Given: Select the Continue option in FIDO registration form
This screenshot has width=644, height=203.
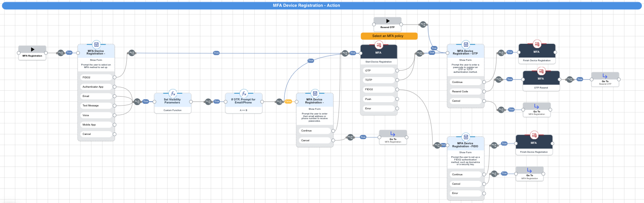Looking at the screenshot, I should tap(466, 174).
